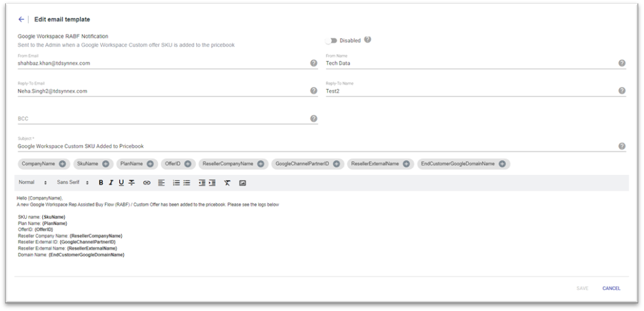Image resolution: width=644 pixels, height=311 pixels.
Task: Click the CANCEL button
Action: [x=611, y=289]
